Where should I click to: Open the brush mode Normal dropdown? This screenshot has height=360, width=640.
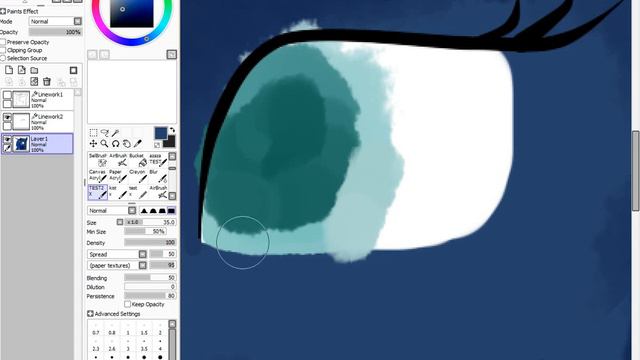click(x=112, y=211)
